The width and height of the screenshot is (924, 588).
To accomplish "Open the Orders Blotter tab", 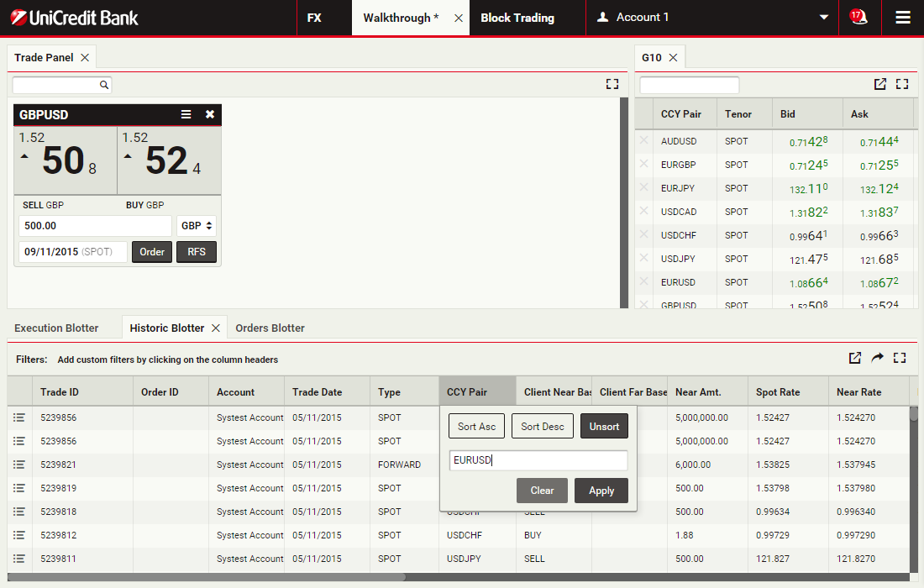I will tap(270, 328).
